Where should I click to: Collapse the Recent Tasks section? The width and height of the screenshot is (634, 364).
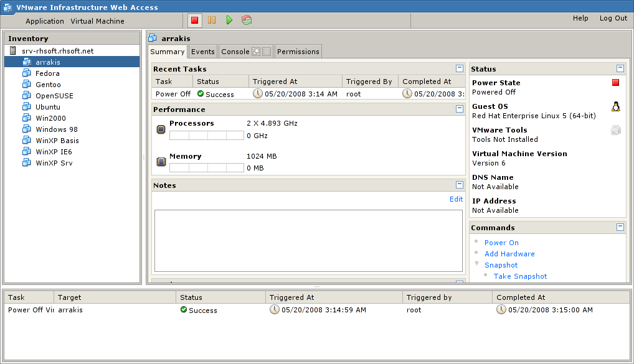click(x=460, y=68)
